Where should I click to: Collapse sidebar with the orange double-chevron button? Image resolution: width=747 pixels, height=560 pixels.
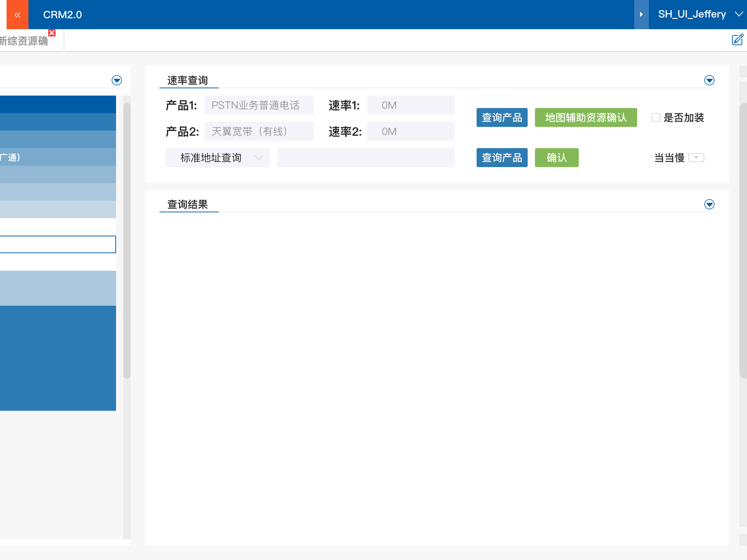[x=18, y=15]
